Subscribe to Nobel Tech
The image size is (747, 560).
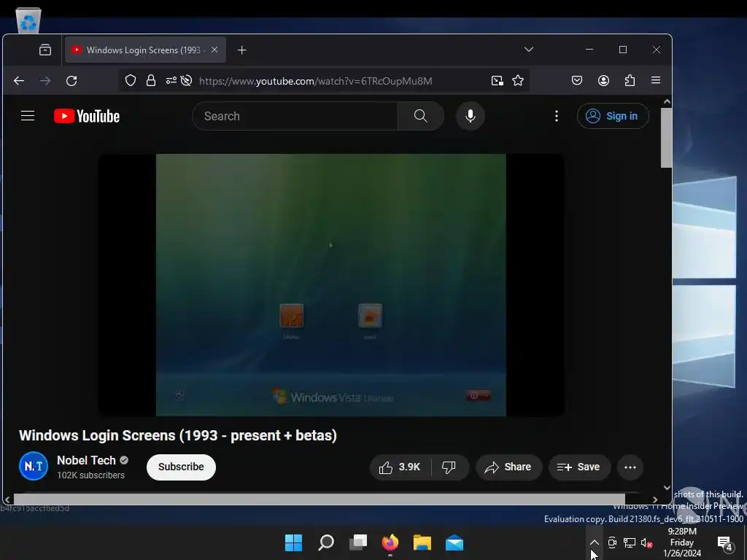(x=181, y=467)
